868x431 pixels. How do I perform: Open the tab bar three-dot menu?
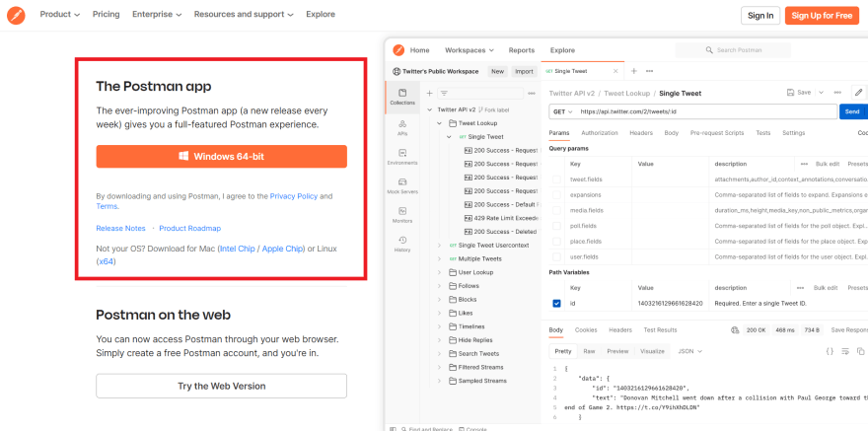click(x=649, y=71)
